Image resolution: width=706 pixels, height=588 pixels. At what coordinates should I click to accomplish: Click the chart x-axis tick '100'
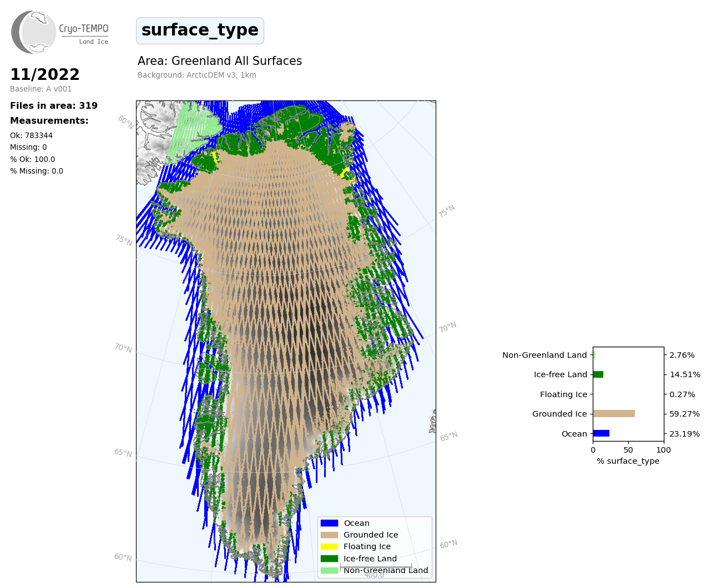click(664, 450)
